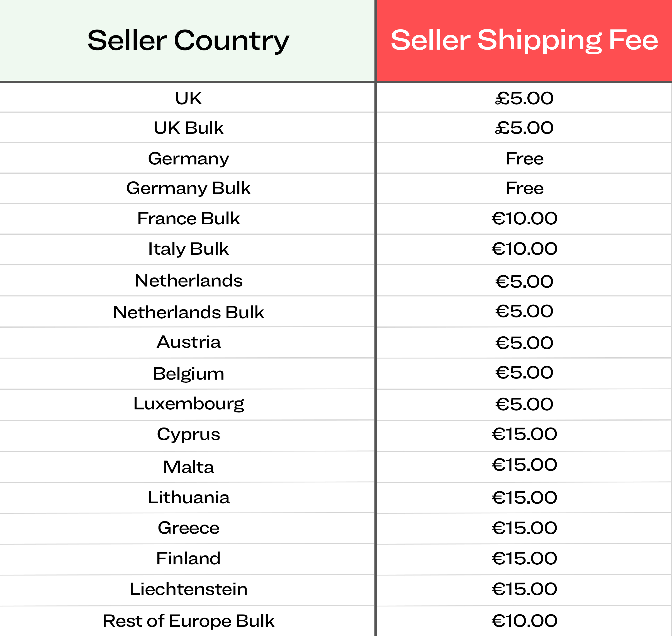Click the Seller Shipping Fee header
Viewport: 672px width, 636px height.
click(524, 40)
